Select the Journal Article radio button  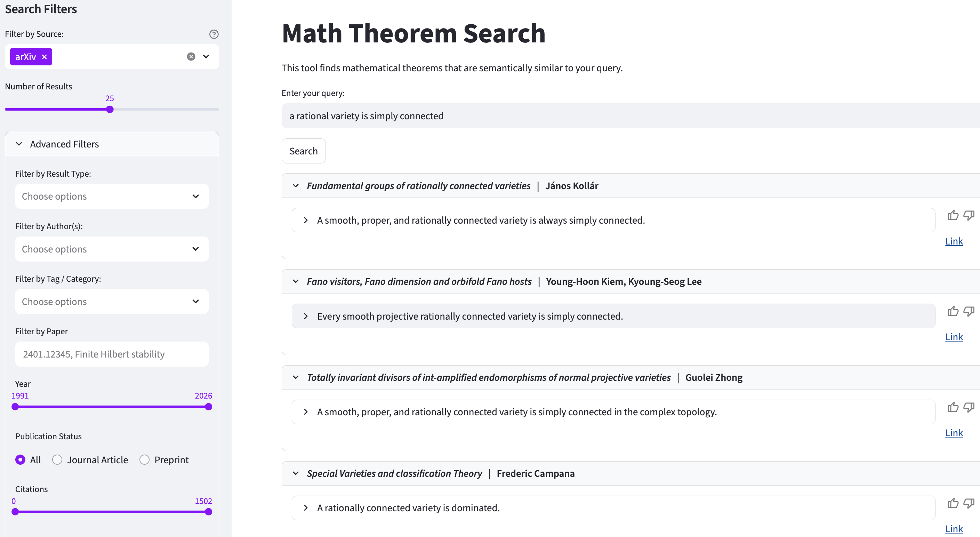pos(57,460)
